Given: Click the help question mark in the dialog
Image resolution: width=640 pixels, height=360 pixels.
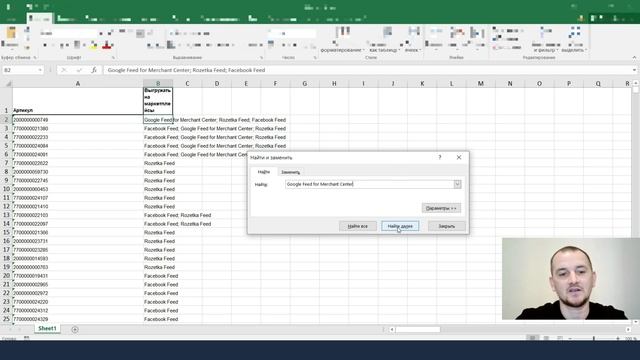Looking at the screenshot, I should click(440, 157).
